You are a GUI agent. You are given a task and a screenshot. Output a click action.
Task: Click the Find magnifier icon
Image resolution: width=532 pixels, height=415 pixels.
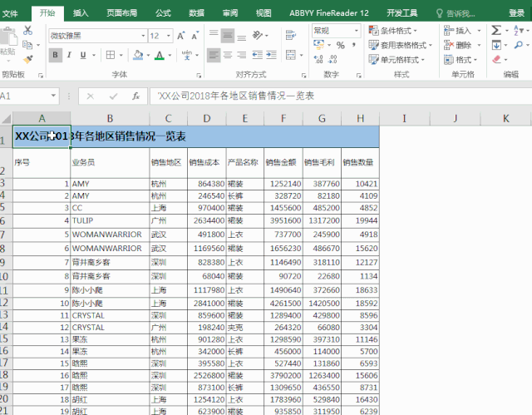point(519,45)
